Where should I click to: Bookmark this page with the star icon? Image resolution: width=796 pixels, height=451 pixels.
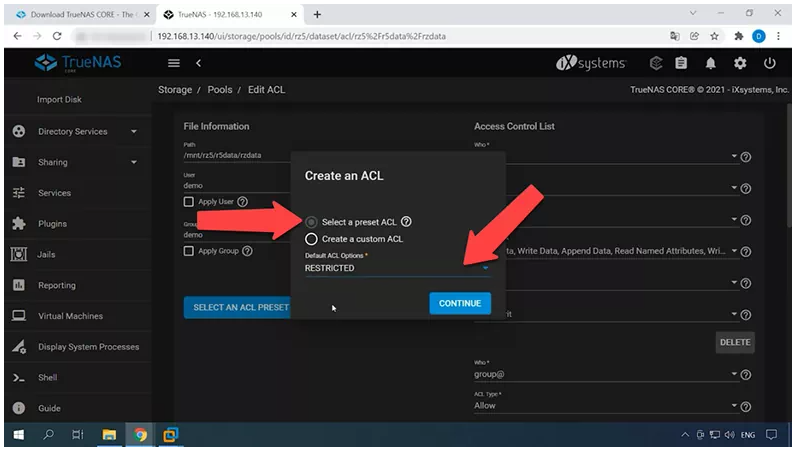tap(714, 36)
